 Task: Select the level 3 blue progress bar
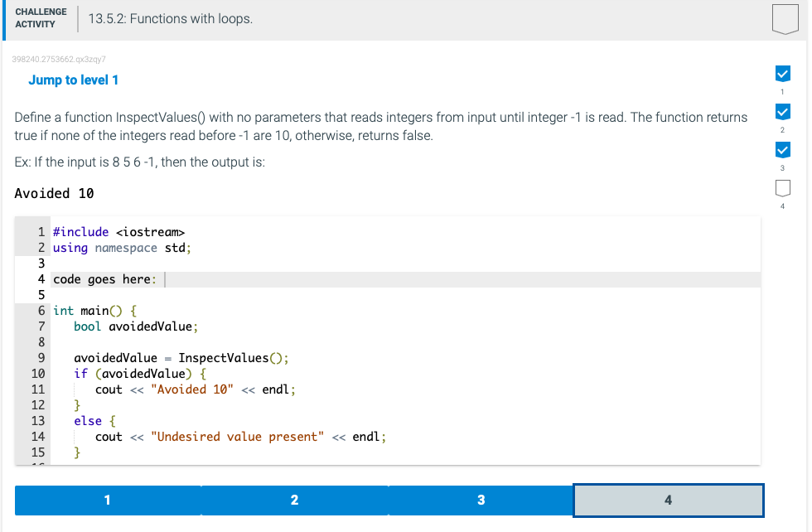[x=481, y=500]
